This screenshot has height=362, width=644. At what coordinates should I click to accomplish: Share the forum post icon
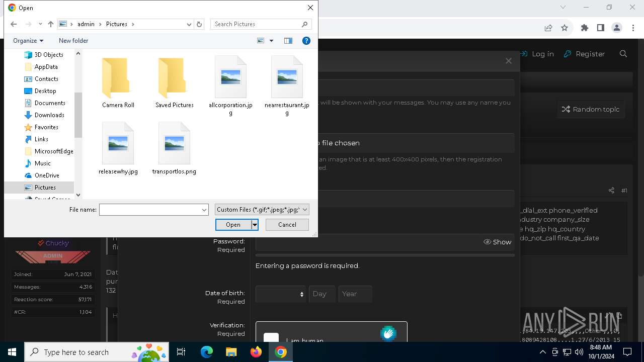point(611,191)
